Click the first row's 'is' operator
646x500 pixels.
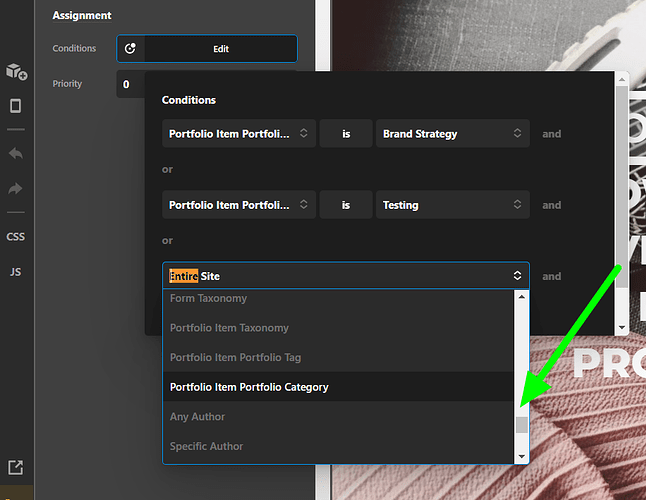[x=345, y=134]
